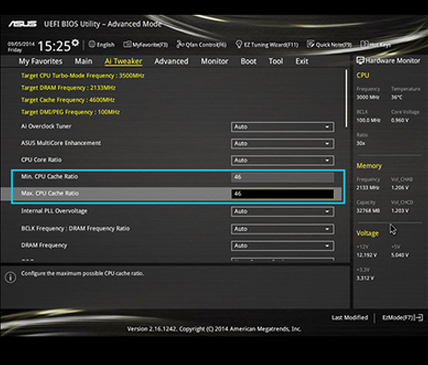Show Hot Keys help icon
This screenshot has height=365, width=428.
click(364, 44)
